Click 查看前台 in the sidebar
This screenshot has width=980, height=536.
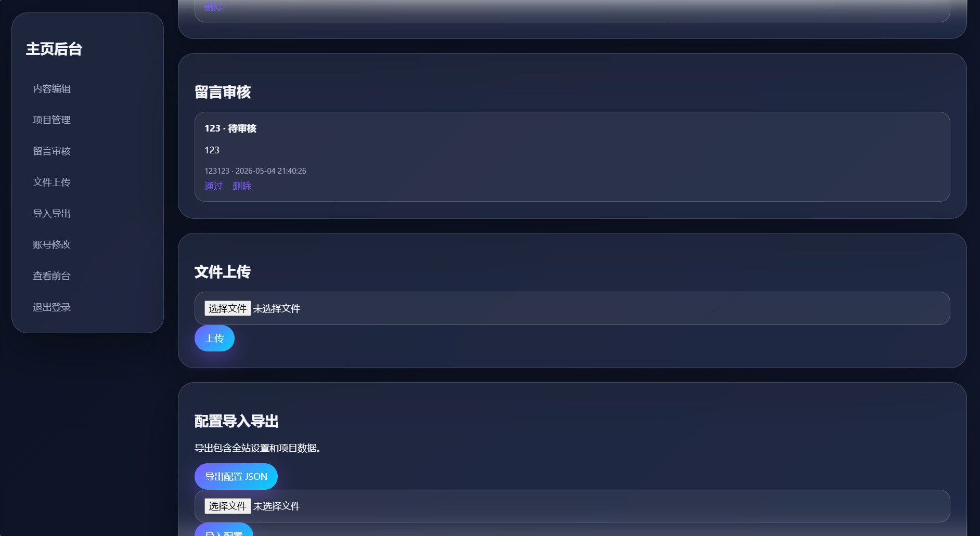pos(51,276)
